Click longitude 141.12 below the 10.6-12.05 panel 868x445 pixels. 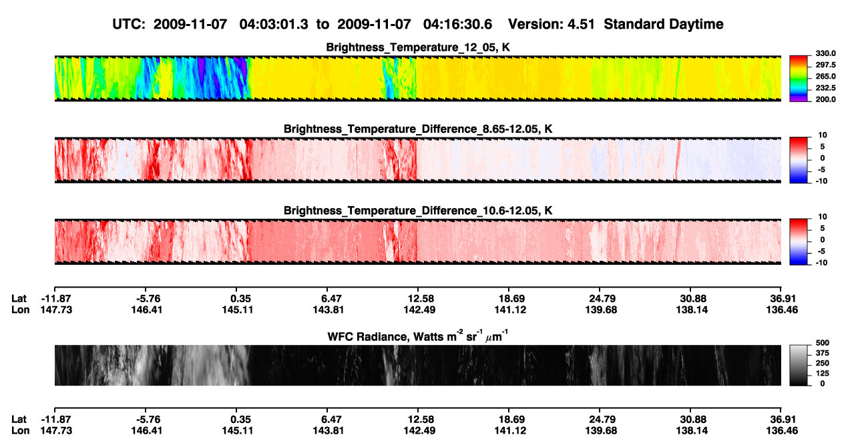coord(511,310)
